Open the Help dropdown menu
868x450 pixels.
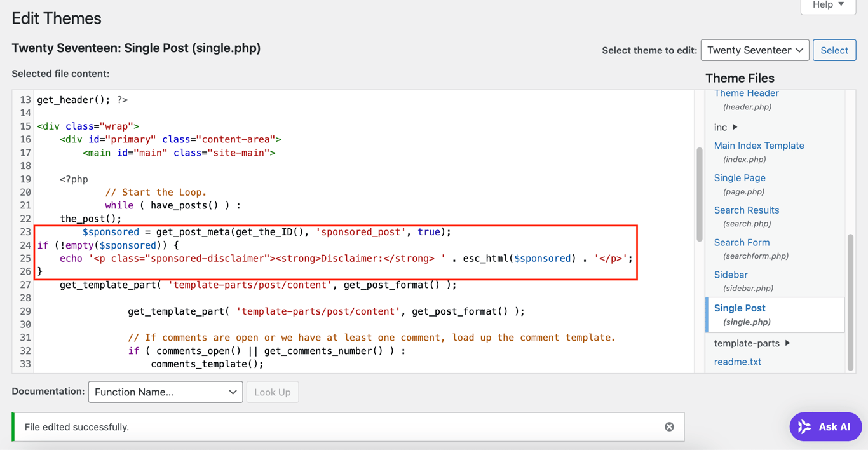827,4
